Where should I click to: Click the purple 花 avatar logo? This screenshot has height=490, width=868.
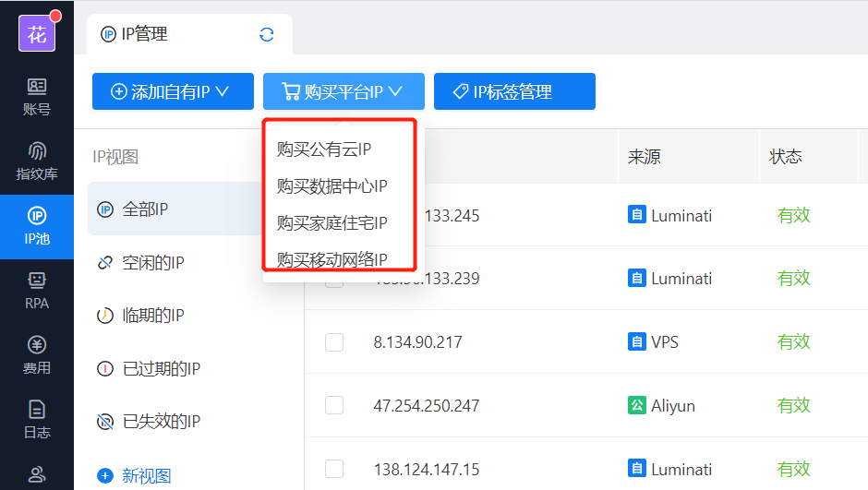37,34
